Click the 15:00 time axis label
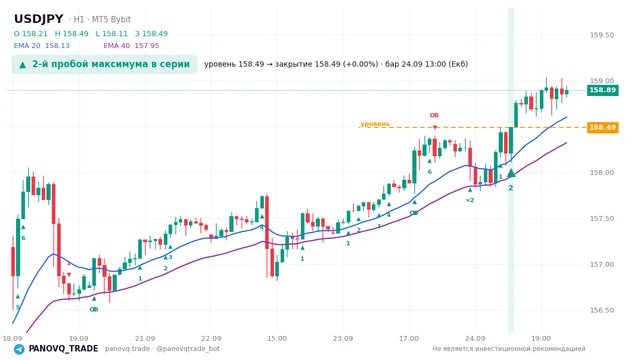The width and height of the screenshot is (640, 360). [277, 339]
